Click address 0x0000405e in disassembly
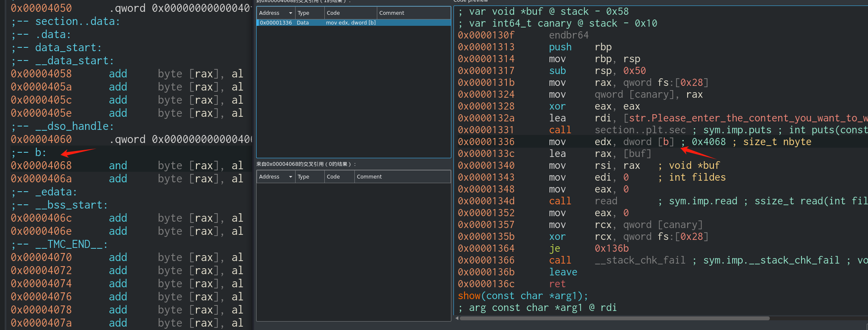Viewport: 868px width, 330px height. point(41,113)
